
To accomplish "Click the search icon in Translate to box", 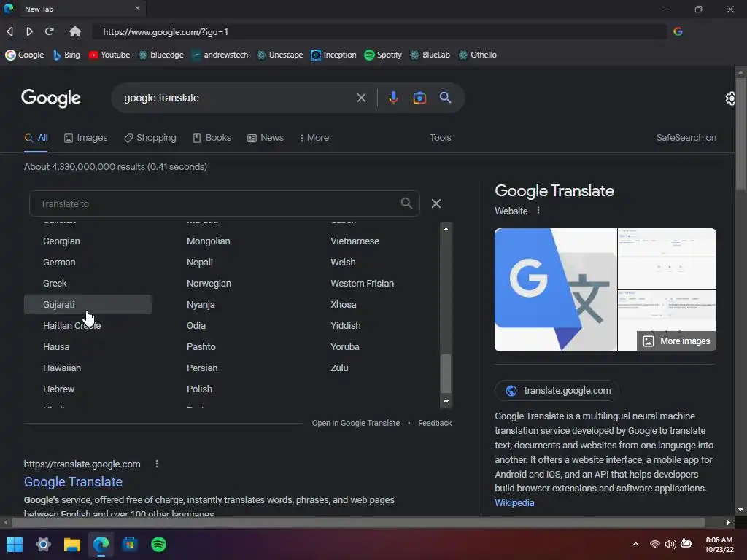I will tap(406, 203).
